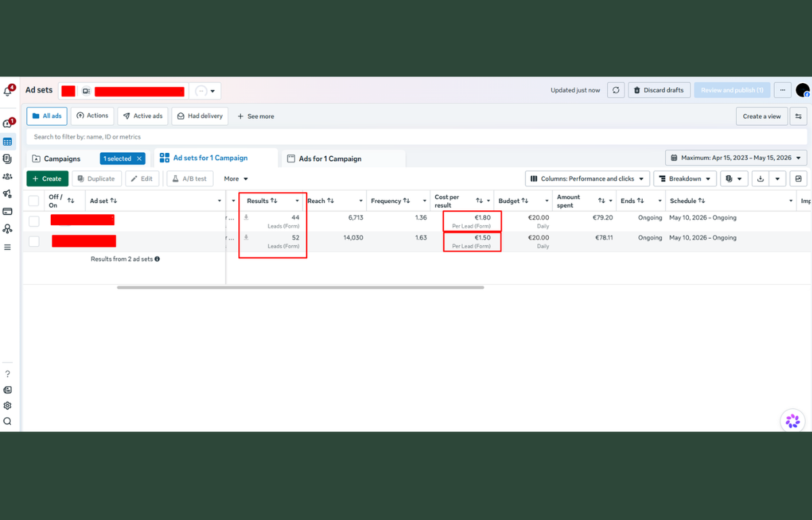Open Billing card icon in sidebar
Screen dimensions: 812x520
click(x=7, y=211)
